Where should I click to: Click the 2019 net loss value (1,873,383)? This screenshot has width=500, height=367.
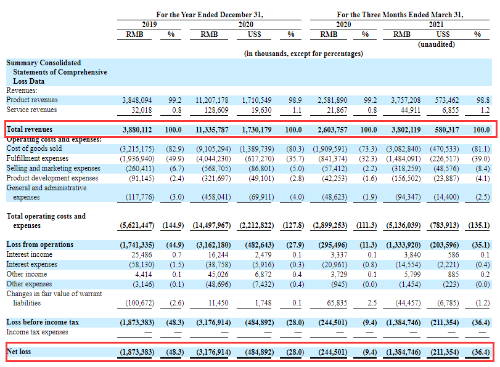click(x=137, y=352)
